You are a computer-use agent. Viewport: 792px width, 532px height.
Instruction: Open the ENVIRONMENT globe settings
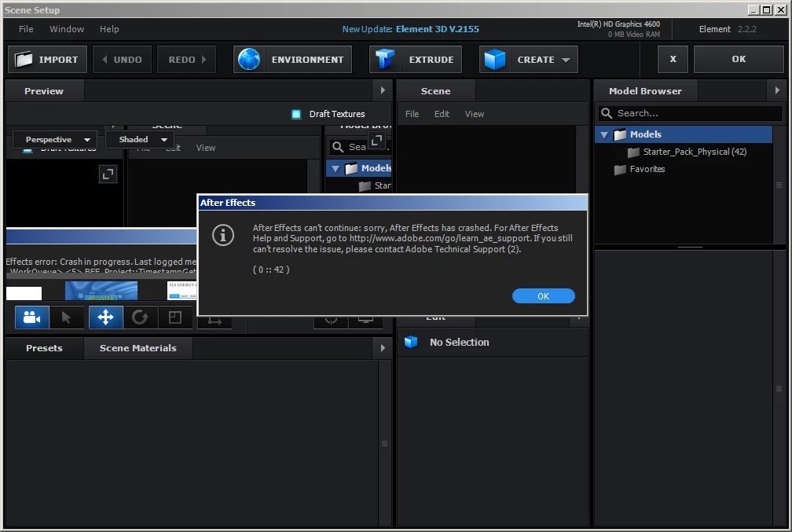coord(292,60)
